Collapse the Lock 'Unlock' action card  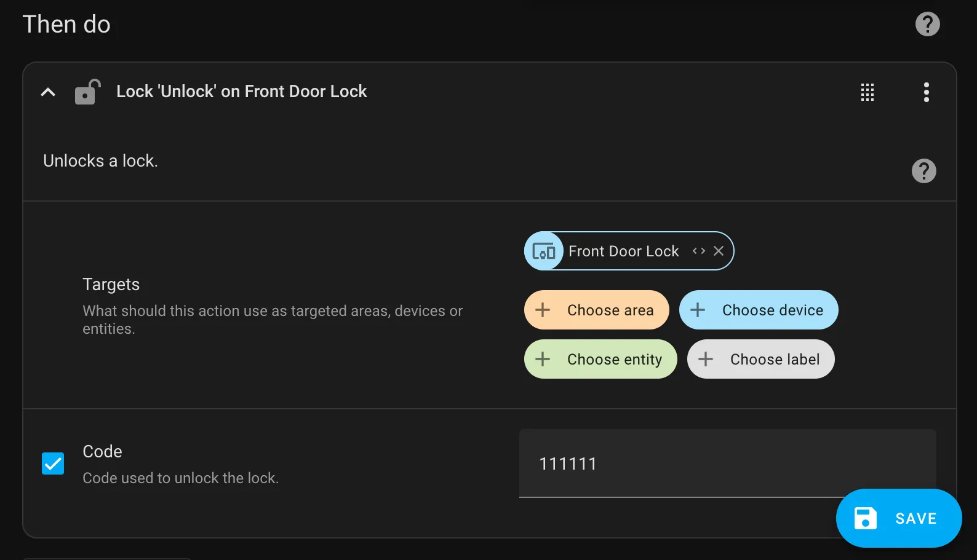coord(47,92)
